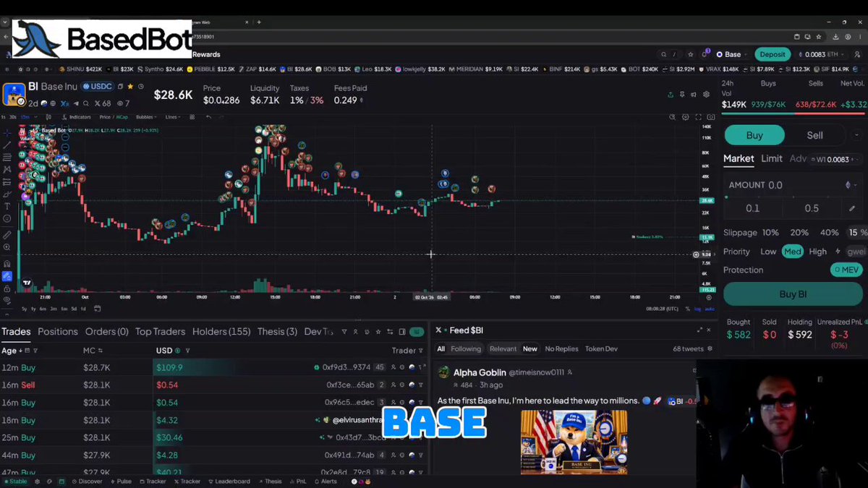Viewport: 868px width, 488px height.
Task: Filter the feed by No Replies
Action: coord(561,348)
